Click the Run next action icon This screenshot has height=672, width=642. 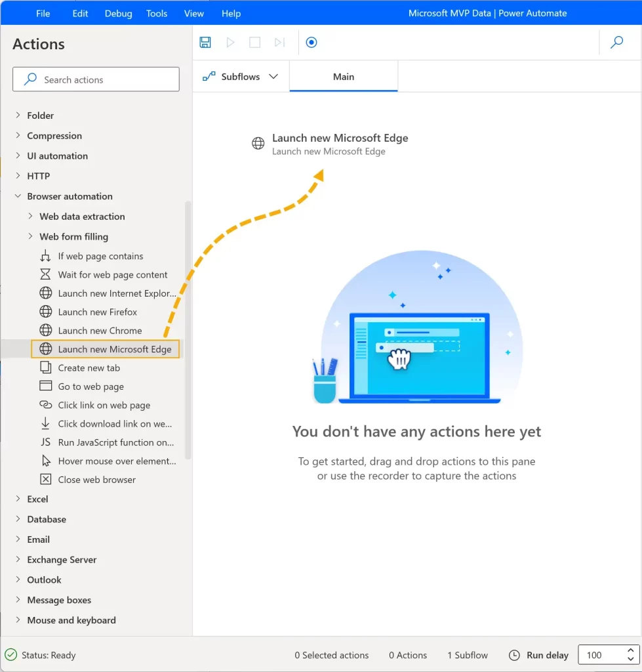click(279, 43)
